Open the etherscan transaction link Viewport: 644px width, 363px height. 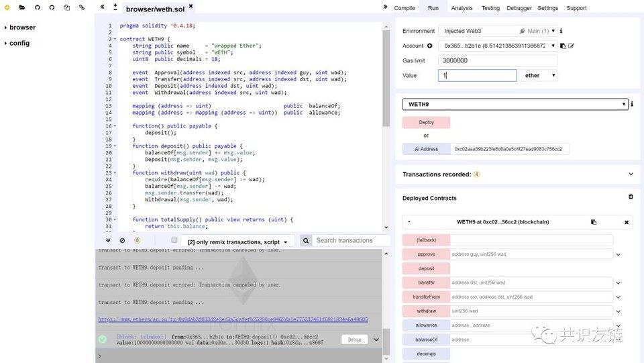tap(233, 319)
